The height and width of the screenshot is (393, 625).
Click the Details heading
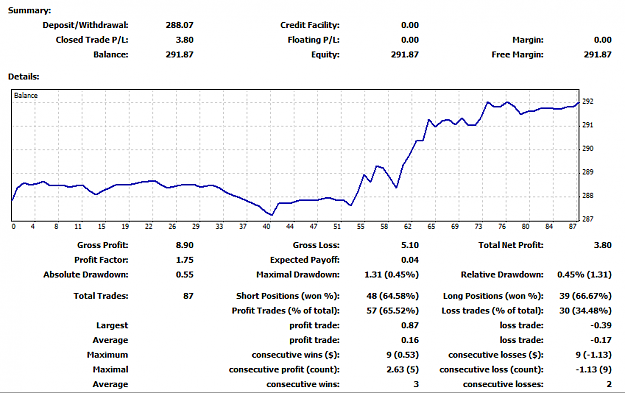24,77
